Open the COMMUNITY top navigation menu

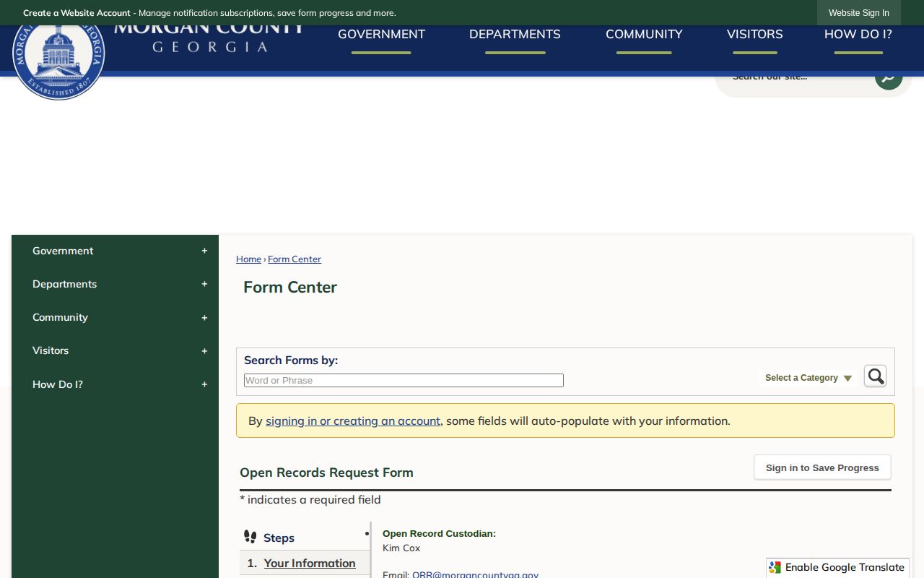644,35
